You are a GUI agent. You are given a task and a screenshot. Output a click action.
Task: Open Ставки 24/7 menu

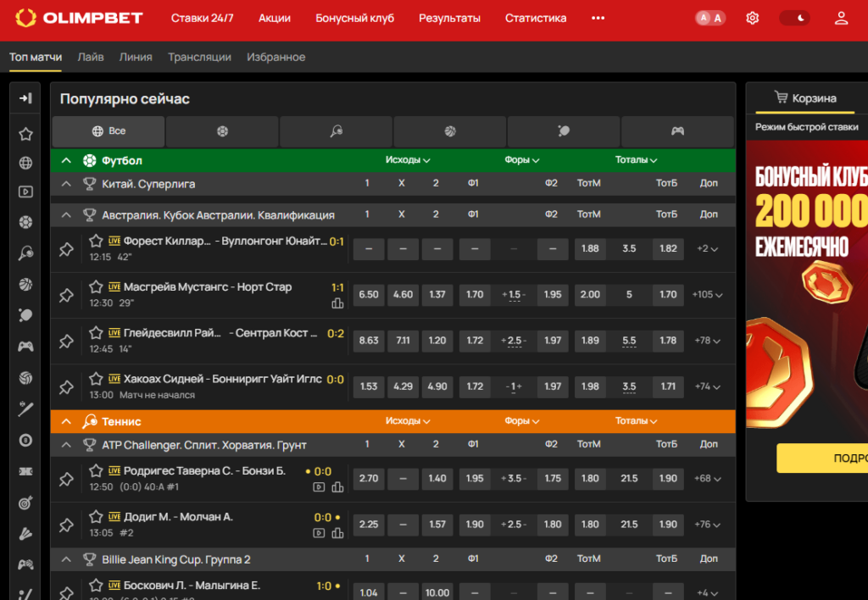pos(202,19)
